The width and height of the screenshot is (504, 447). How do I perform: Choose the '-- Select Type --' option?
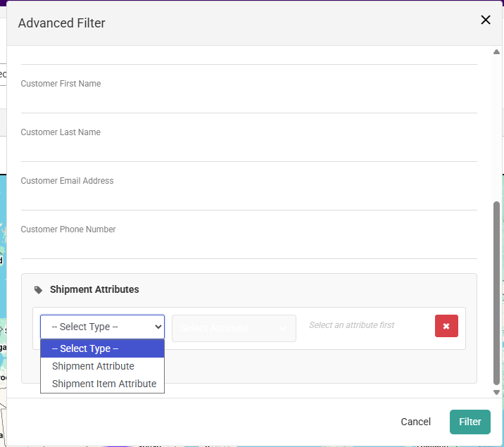click(102, 348)
